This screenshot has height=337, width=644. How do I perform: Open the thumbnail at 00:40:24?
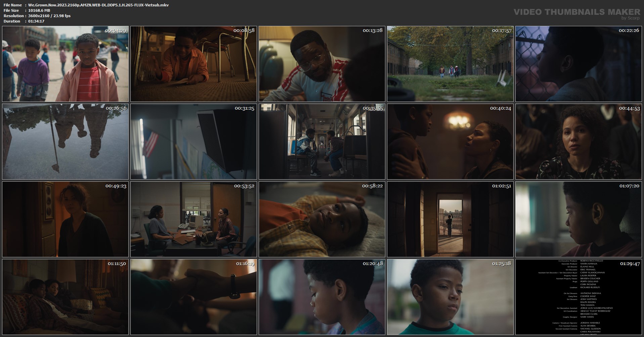[450, 142]
